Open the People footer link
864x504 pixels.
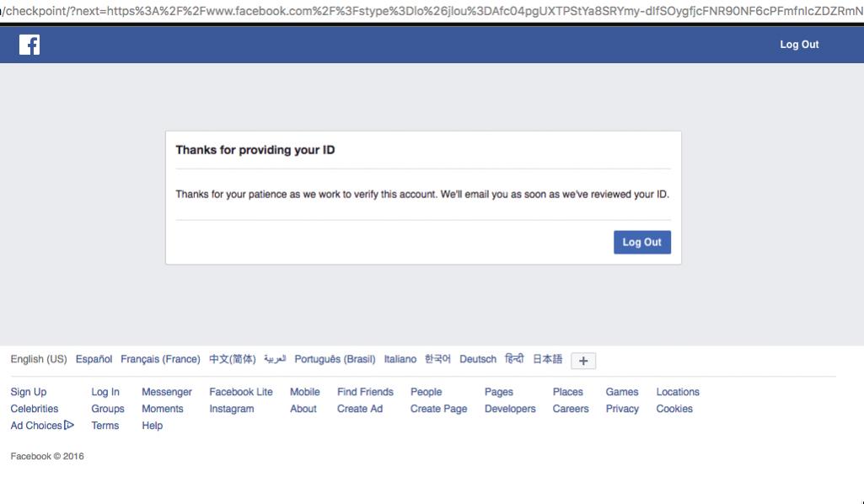click(426, 392)
